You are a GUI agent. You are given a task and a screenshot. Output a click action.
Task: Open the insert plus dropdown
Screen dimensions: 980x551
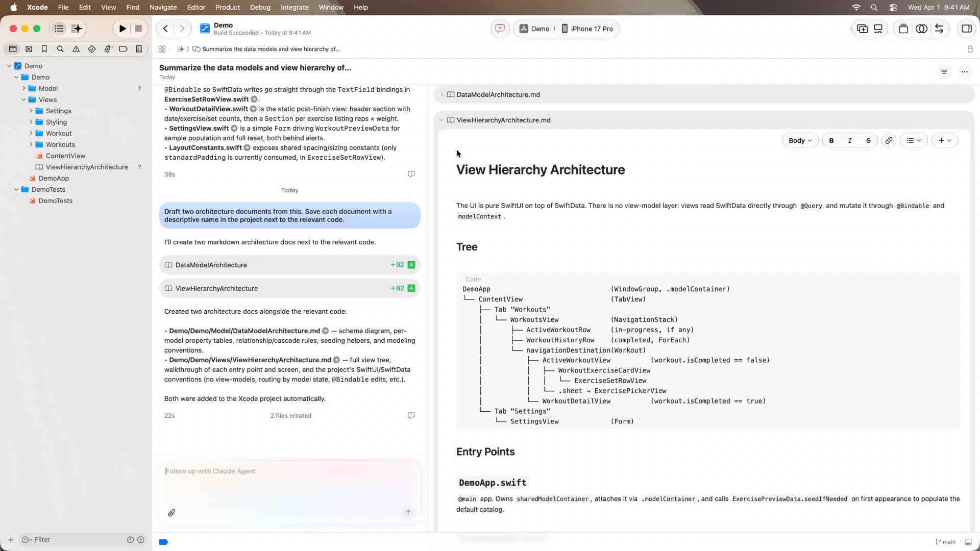pyautogui.click(x=945, y=140)
